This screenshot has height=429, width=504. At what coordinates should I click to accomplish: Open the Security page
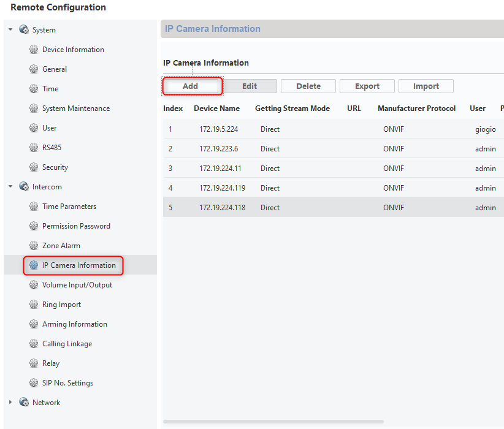pos(55,167)
